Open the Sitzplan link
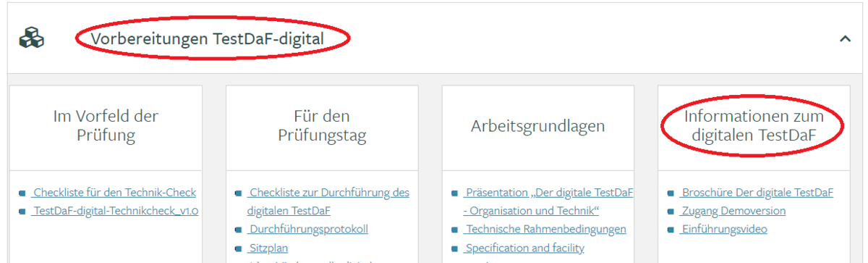This screenshot has height=263, width=868. (x=268, y=249)
